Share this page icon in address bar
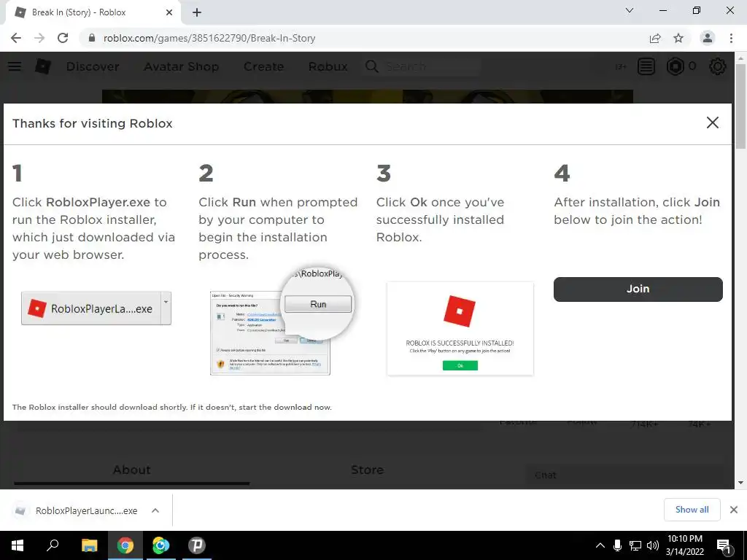This screenshot has height=560, width=747. (x=655, y=38)
